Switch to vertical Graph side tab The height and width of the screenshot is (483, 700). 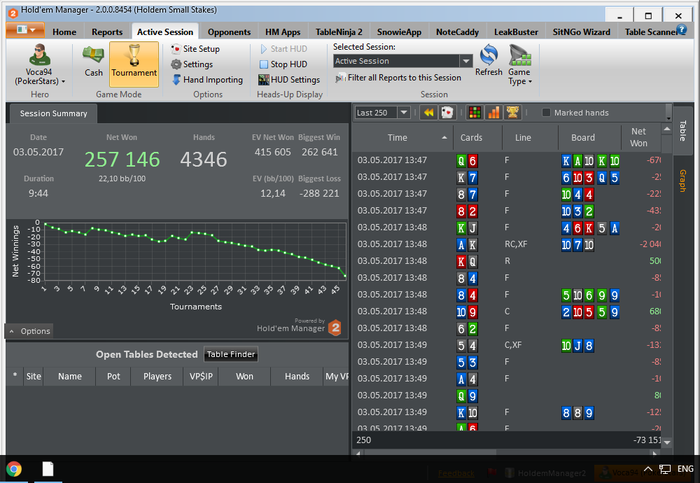point(683,181)
